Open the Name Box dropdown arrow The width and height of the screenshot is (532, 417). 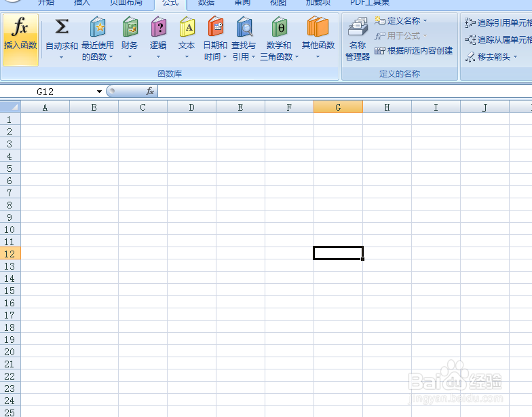99,91
